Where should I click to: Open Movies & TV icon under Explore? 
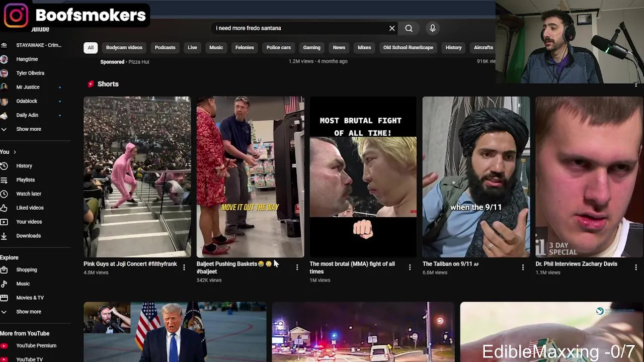point(4,298)
